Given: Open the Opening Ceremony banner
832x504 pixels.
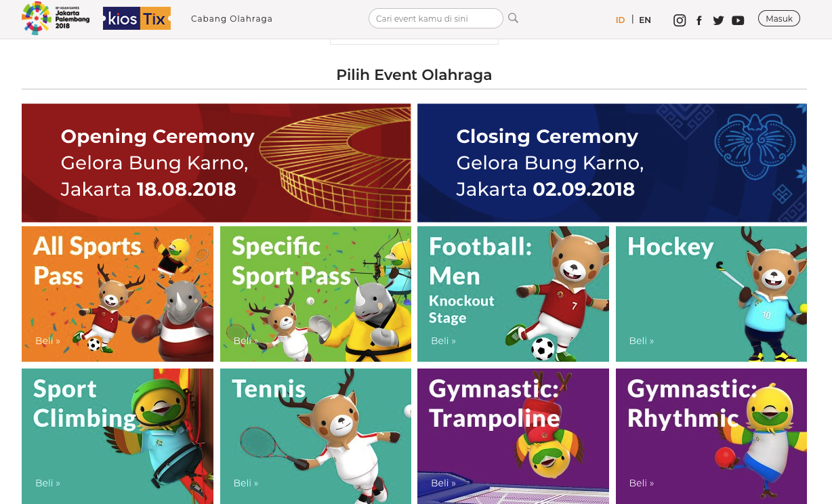Looking at the screenshot, I should 216,163.
